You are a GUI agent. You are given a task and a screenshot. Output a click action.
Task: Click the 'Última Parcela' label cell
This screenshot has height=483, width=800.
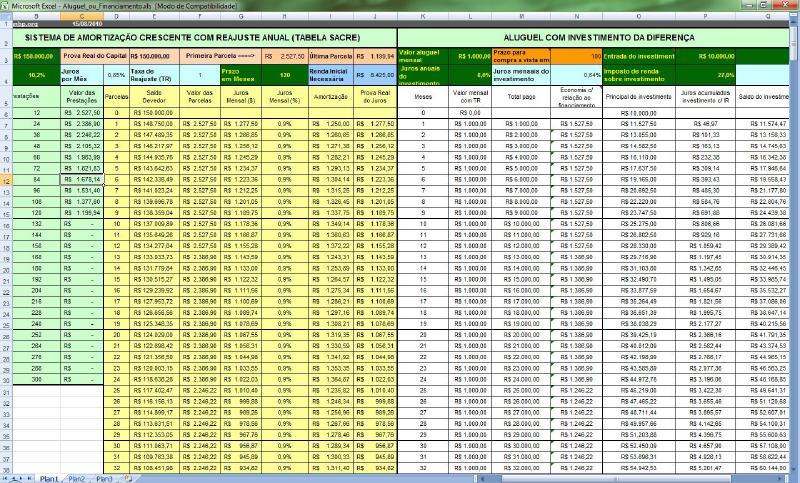tap(331, 56)
